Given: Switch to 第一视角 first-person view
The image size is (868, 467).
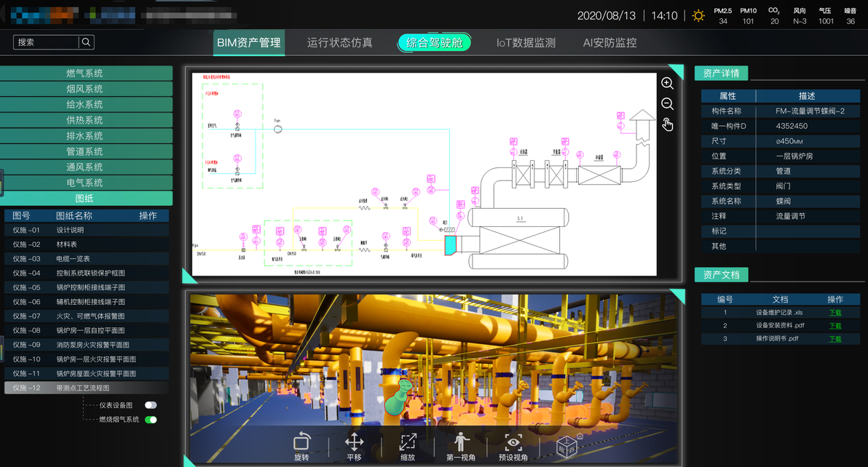Looking at the screenshot, I should (x=460, y=446).
